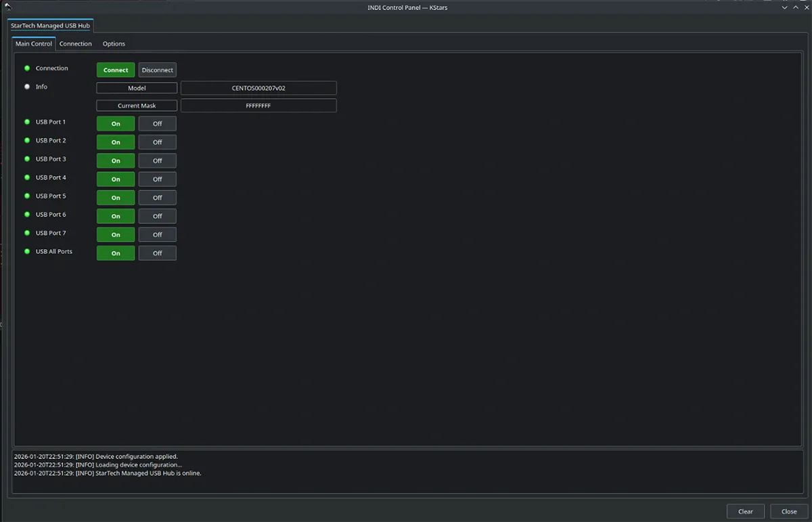
Task: Clear the log messages with Clear
Action: [746, 512]
